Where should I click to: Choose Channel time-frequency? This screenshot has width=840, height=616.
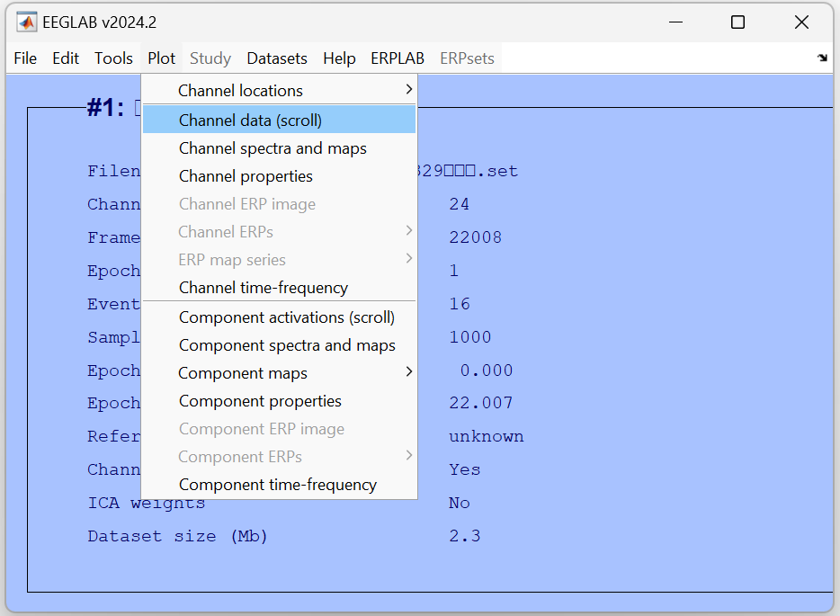279,287
